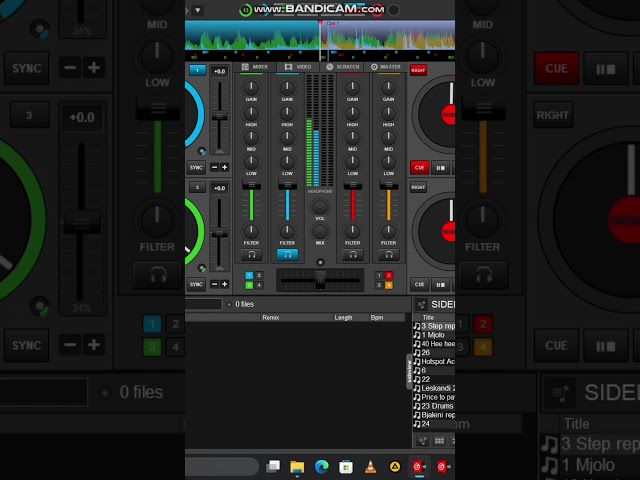Switch to the MIXER tab
Viewport: 640px width, 480px height.
255,67
